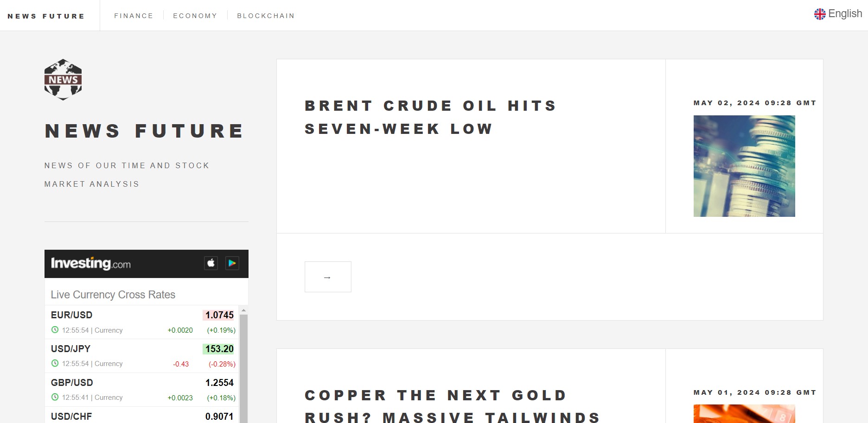Click the clock icon under GBP/USD
868x423 pixels.
pos(55,397)
